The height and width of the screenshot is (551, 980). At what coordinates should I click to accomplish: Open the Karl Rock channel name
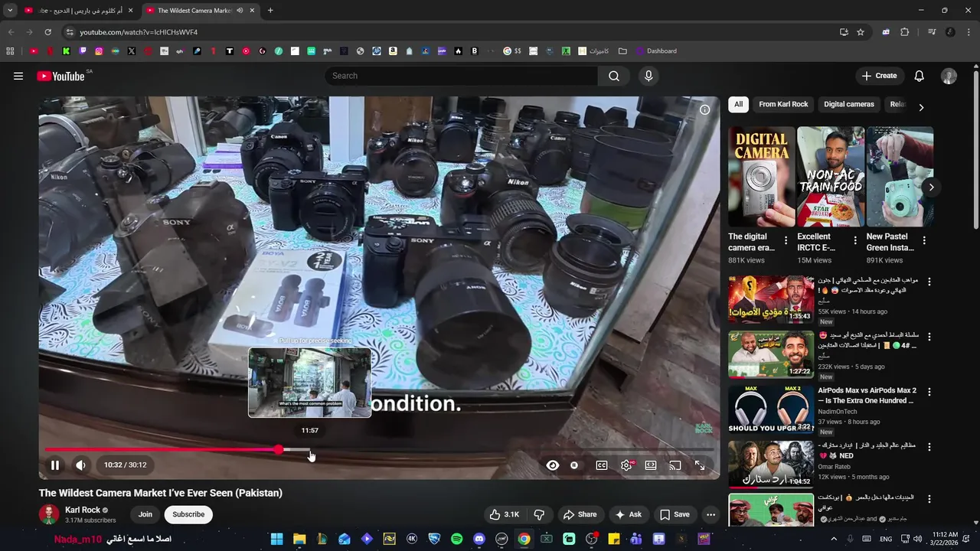coord(83,510)
